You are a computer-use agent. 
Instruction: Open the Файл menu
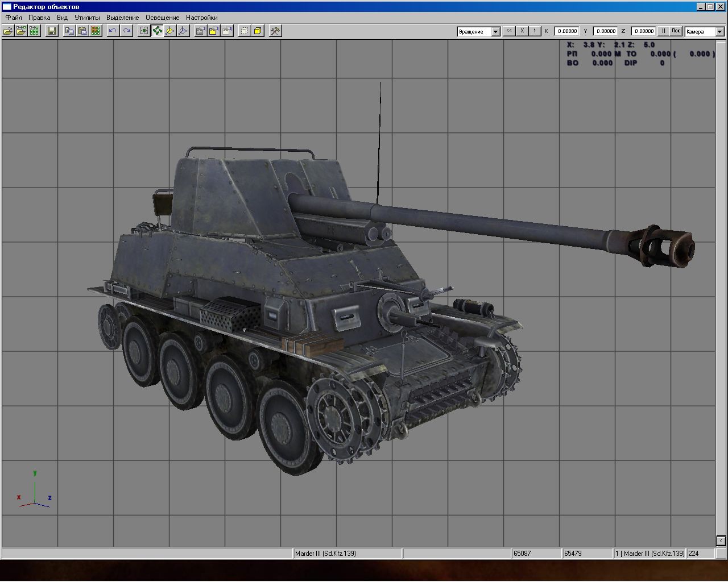click(14, 18)
